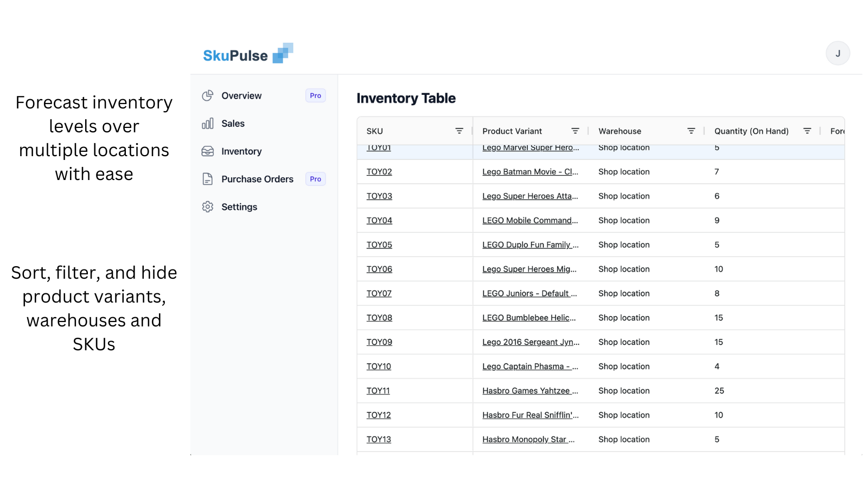Click the Purchase Orders document icon
Viewport: 868px width, 488px height.
pos(207,179)
